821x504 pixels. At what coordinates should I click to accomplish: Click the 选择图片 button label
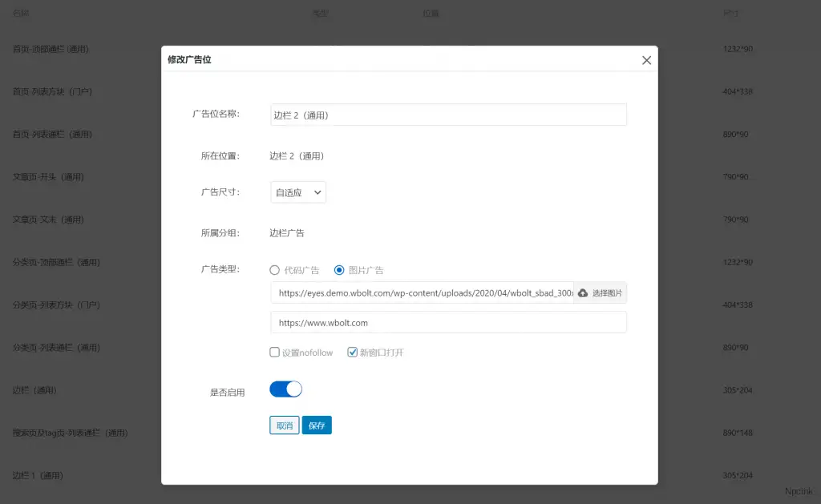point(607,293)
